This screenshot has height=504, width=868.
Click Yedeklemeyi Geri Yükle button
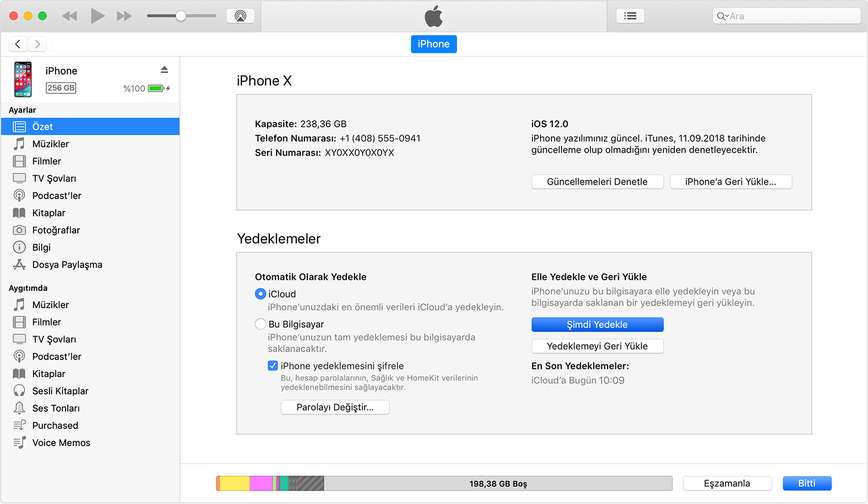[597, 346]
